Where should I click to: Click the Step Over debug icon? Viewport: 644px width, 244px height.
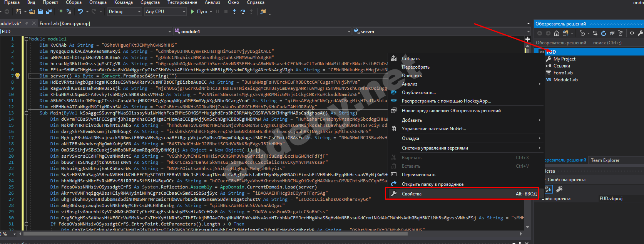[x=243, y=12]
